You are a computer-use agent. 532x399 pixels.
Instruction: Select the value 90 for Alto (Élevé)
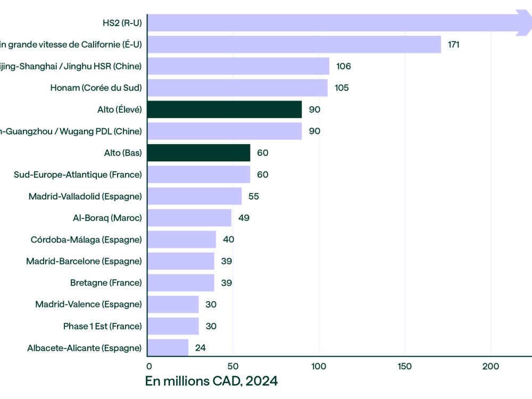pos(314,110)
